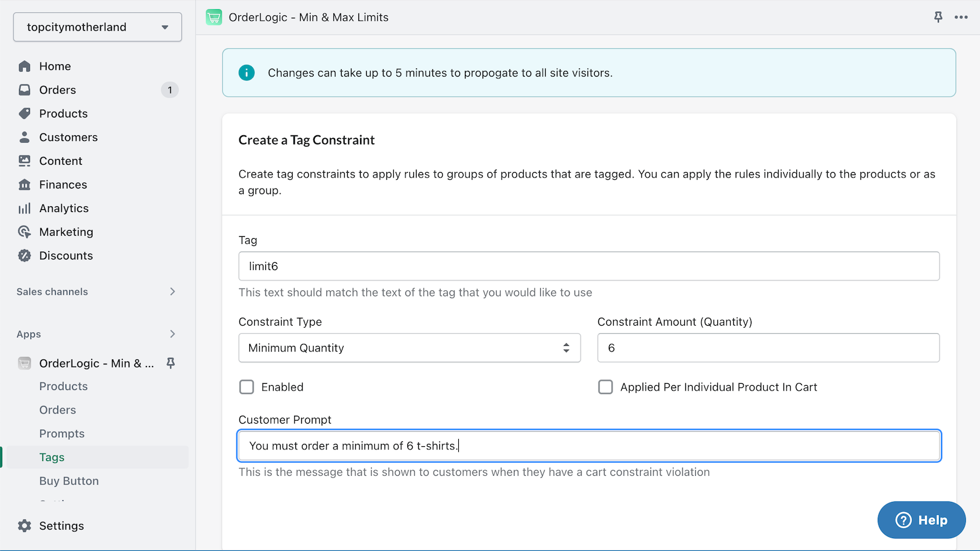
Task: Click the Discounts badge icon
Action: pyautogui.click(x=24, y=255)
